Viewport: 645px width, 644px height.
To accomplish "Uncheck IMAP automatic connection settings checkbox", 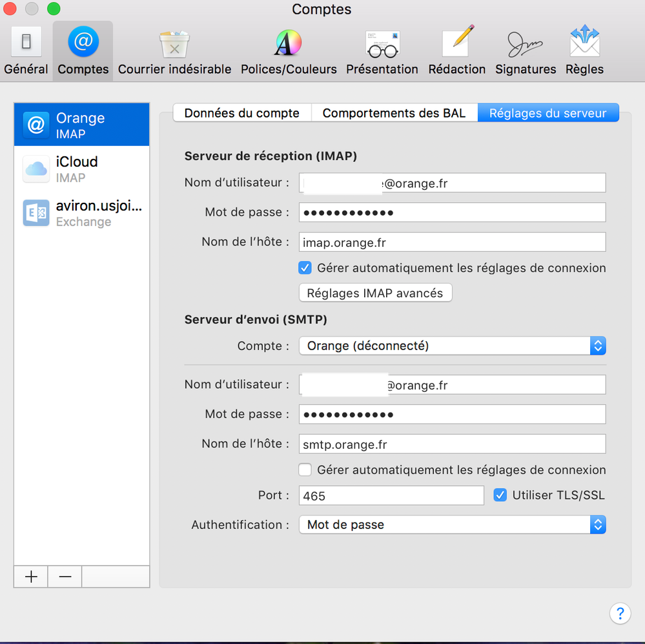I will click(x=305, y=268).
